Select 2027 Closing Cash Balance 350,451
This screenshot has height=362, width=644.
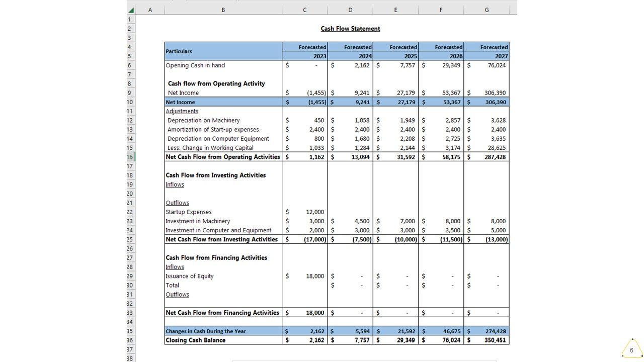(x=496, y=340)
